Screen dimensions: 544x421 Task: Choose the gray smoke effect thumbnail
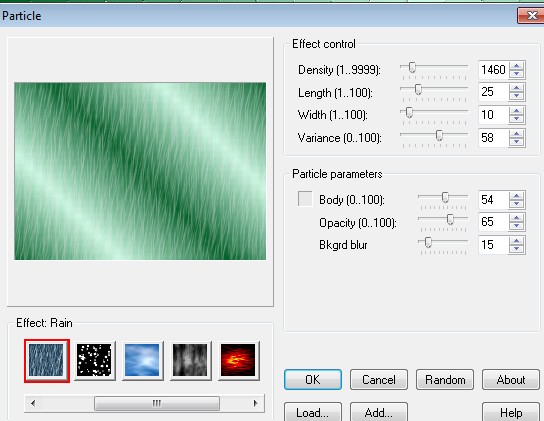(x=190, y=361)
